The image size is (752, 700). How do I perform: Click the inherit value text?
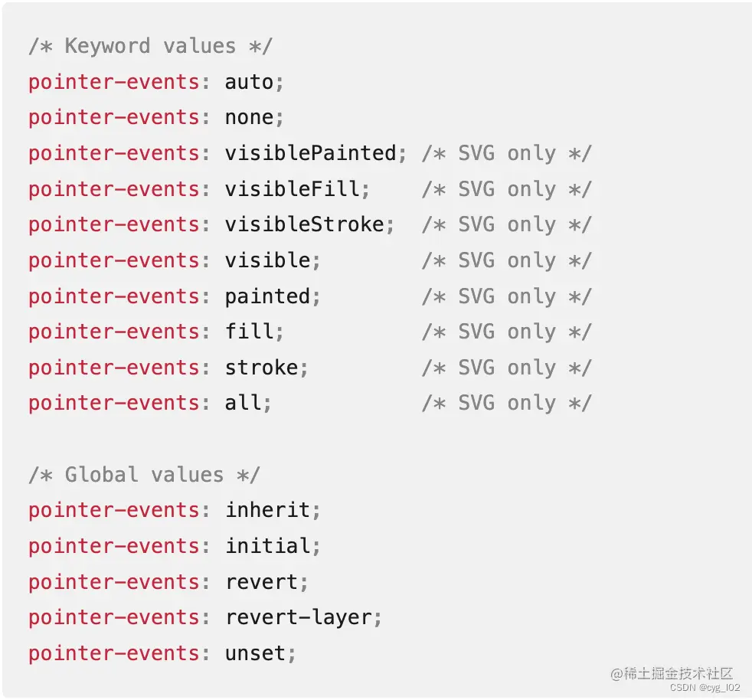point(267,510)
